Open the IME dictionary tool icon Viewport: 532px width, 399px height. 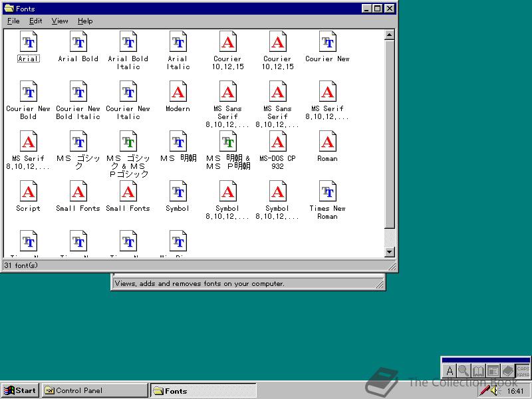click(x=478, y=370)
